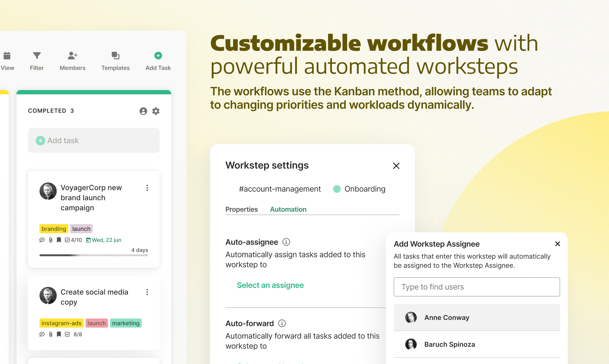
Task: Click the info icon next to Auto-assignee
Action: point(287,242)
